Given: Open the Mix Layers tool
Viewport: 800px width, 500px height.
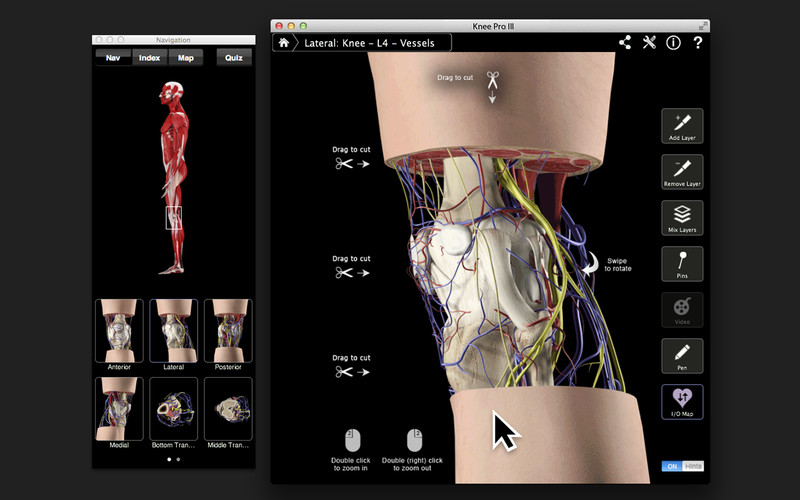Looking at the screenshot, I should pos(682,218).
